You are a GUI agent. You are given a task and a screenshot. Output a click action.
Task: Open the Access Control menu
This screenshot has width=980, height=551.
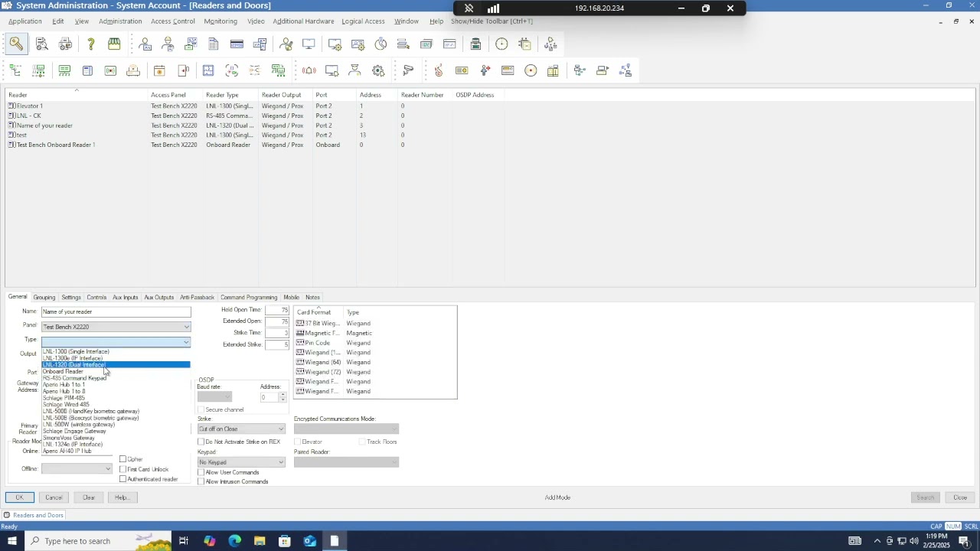tap(173, 21)
